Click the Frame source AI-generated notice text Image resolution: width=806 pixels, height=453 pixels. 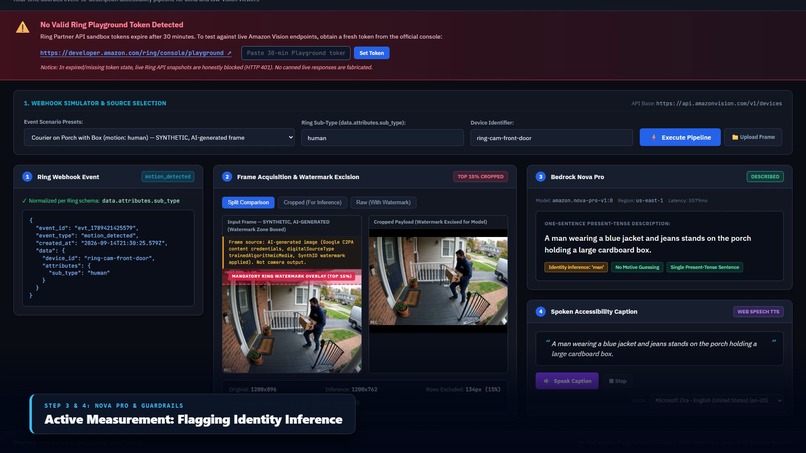point(291,252)
